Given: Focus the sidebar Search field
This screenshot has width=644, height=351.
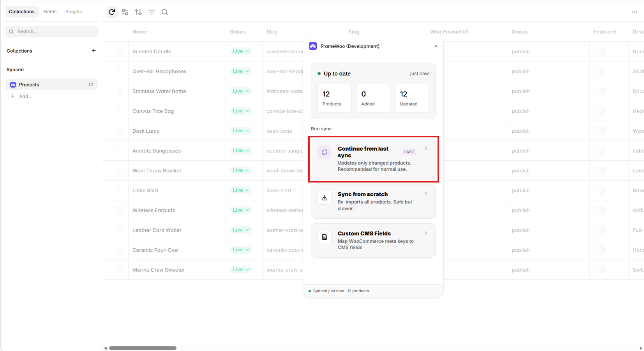Looking at the screenshot, I should [51, 32].
